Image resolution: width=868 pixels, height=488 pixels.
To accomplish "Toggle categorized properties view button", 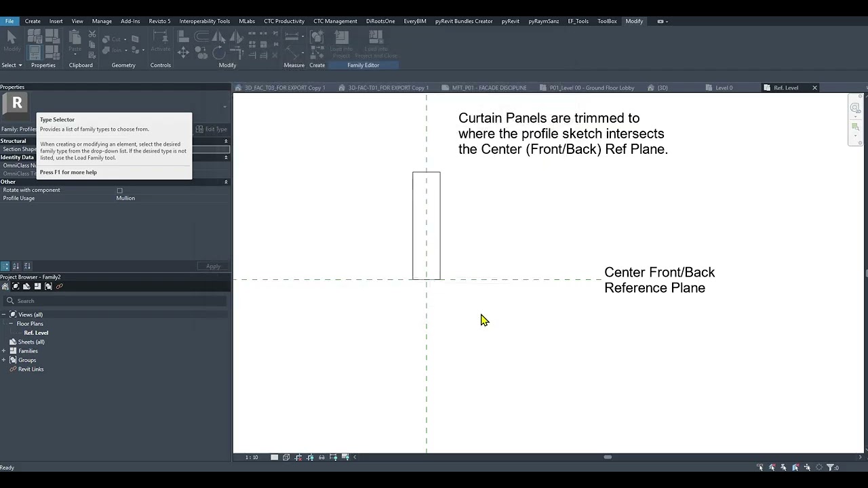I will tap(5, 266).
